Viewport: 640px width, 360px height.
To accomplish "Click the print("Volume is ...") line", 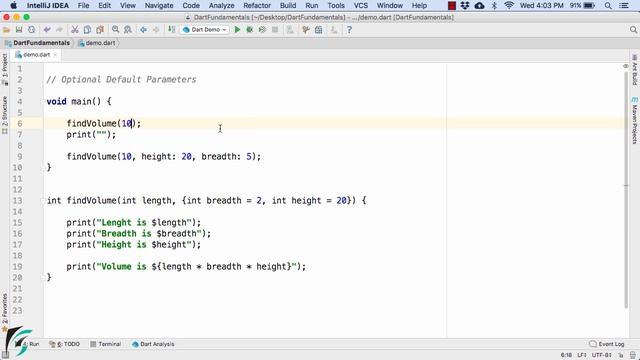I will [x=186, y=267].
